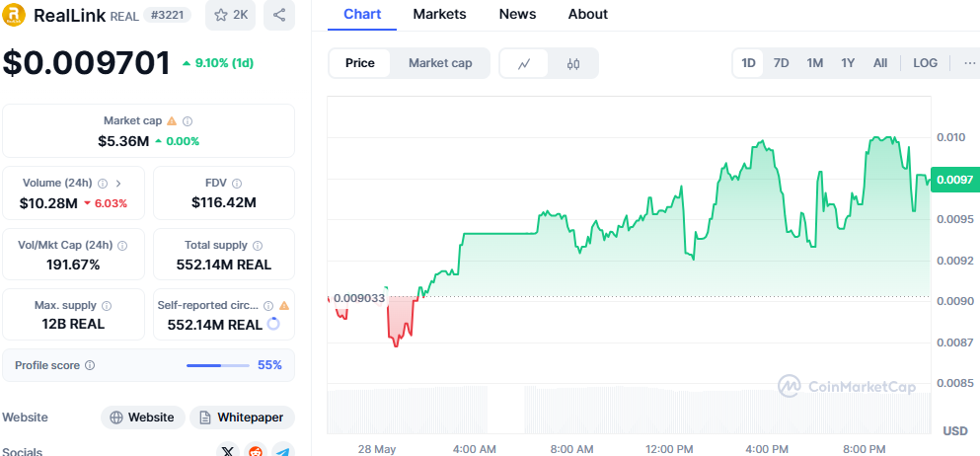Select the Price chart toggle
980x456 pixels.
360,63
